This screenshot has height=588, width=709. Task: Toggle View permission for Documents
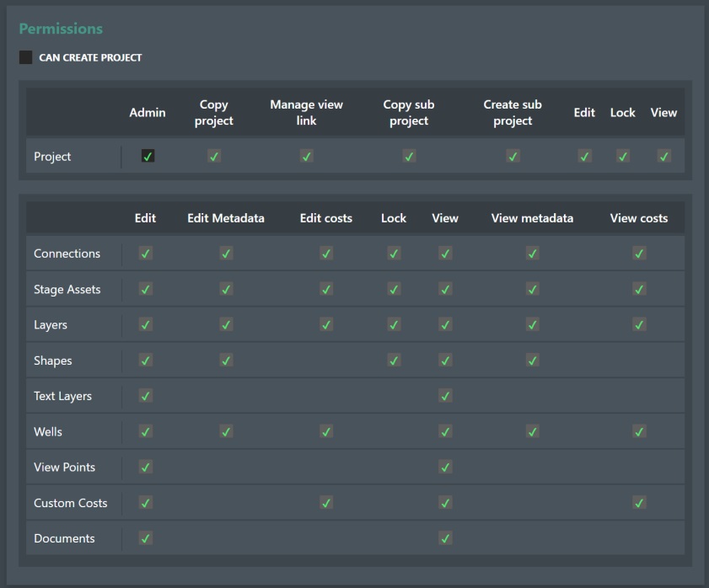(445, 538)
